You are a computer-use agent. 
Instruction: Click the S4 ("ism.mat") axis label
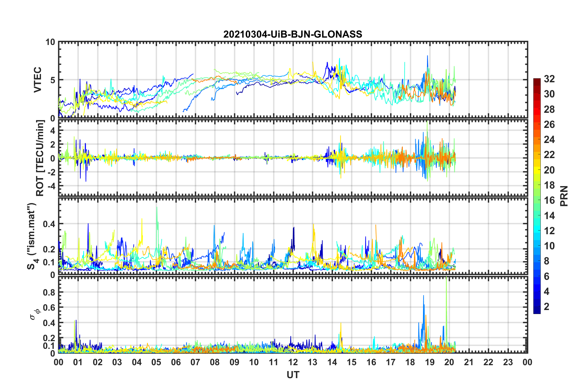coord(32,236)
